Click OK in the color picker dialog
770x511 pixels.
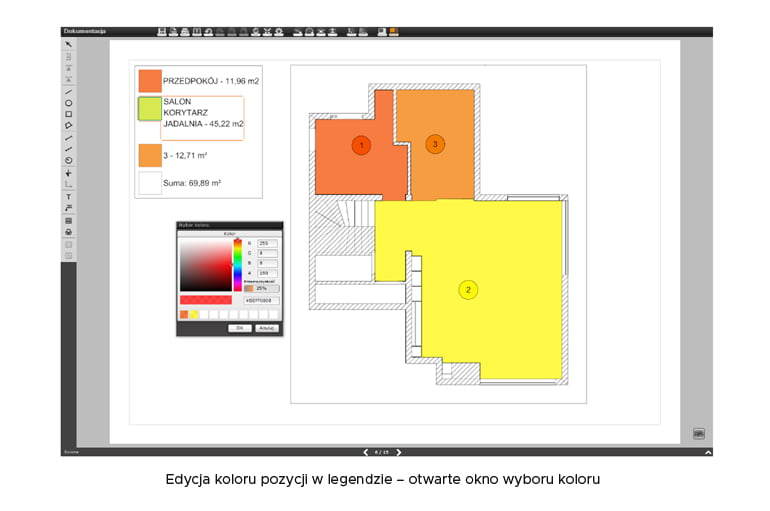[x=240, y=328]
